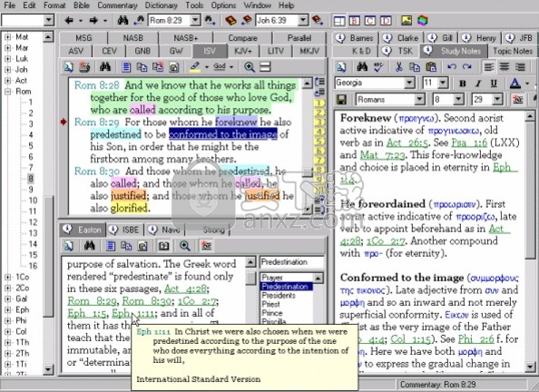
Task: Toggle the split-pane layout view button
Action: pyautogui.click(x=339, y=21)
